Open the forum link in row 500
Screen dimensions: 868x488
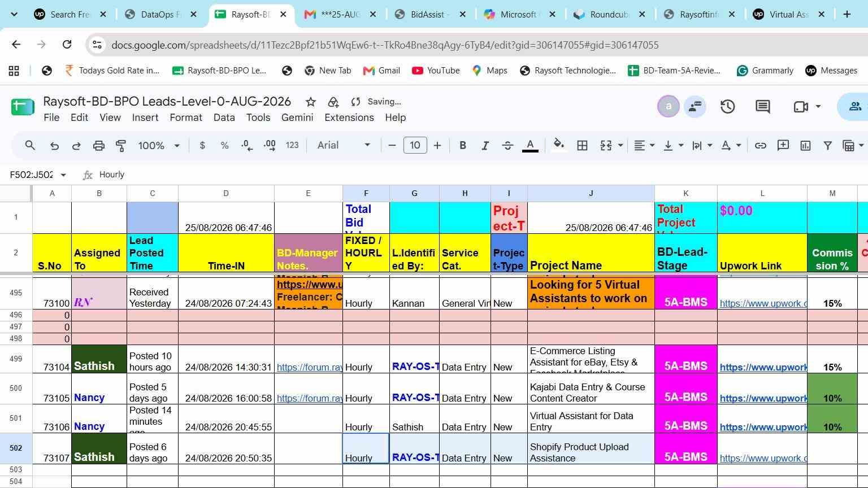tap(309, 398)
